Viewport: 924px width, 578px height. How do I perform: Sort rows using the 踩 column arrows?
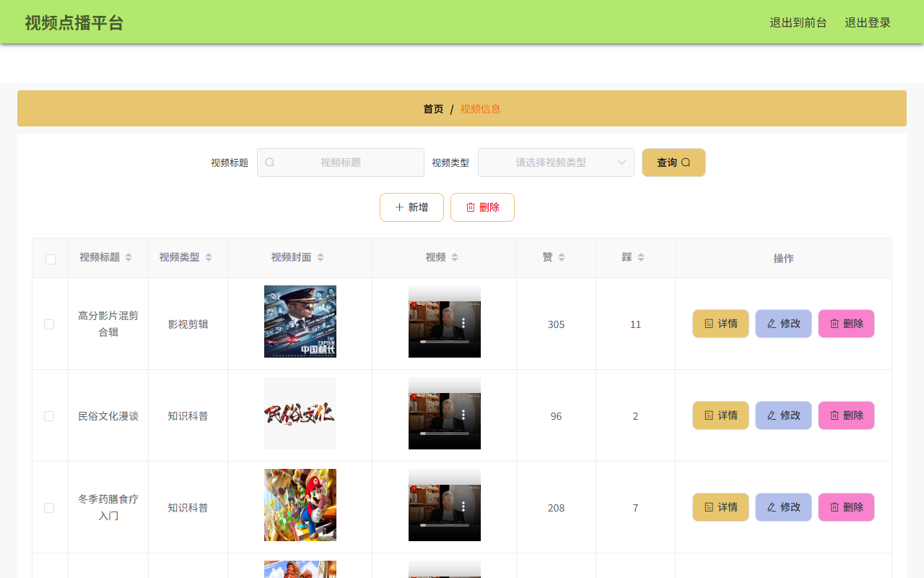coord(641,258)
